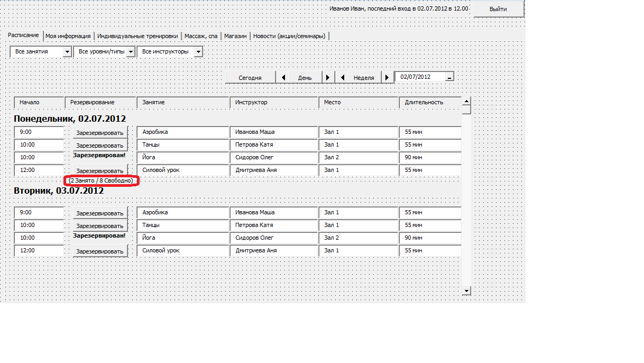The width and height of the screenshot is (644, 363).
Task: Advance to next day with right arrow
Action: click(x=328, y=77)
